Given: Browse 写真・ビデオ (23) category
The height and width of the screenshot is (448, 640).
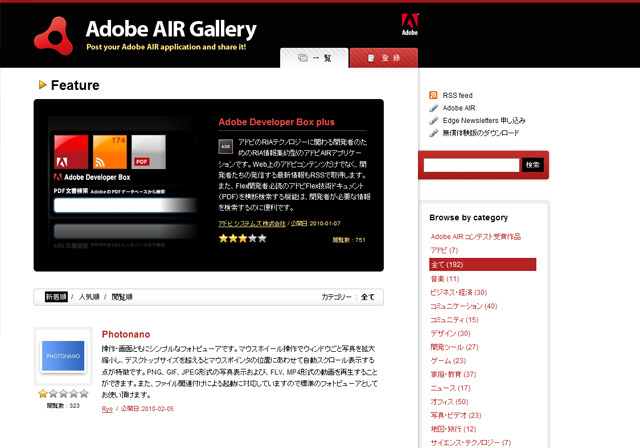Looking at the screenshot, I should [456, 415].
